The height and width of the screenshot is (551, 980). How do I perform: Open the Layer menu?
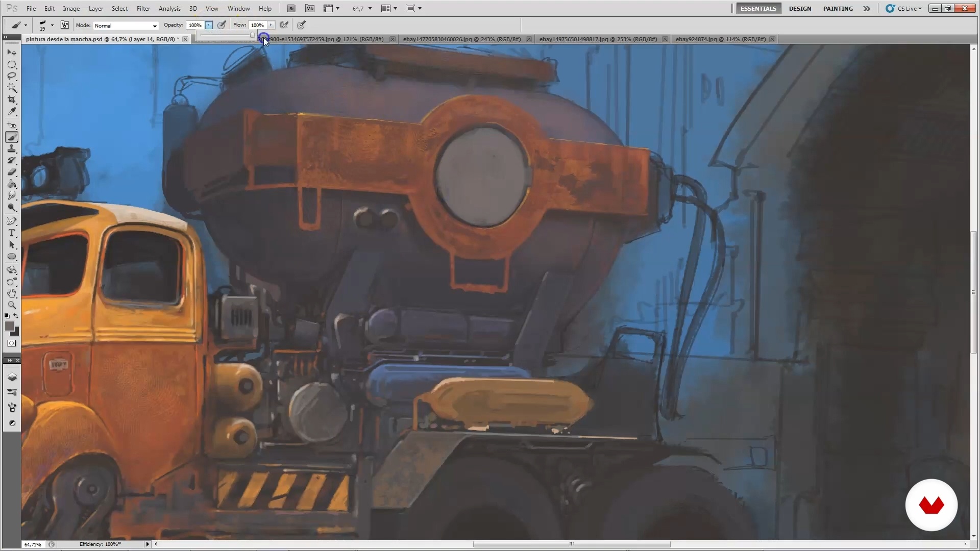pos(96,9)
